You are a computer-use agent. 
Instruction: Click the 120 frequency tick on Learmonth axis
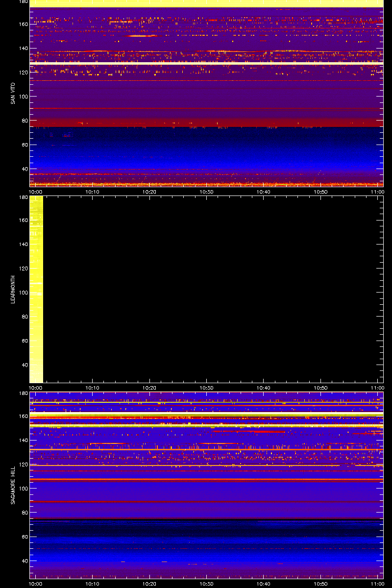23,269
